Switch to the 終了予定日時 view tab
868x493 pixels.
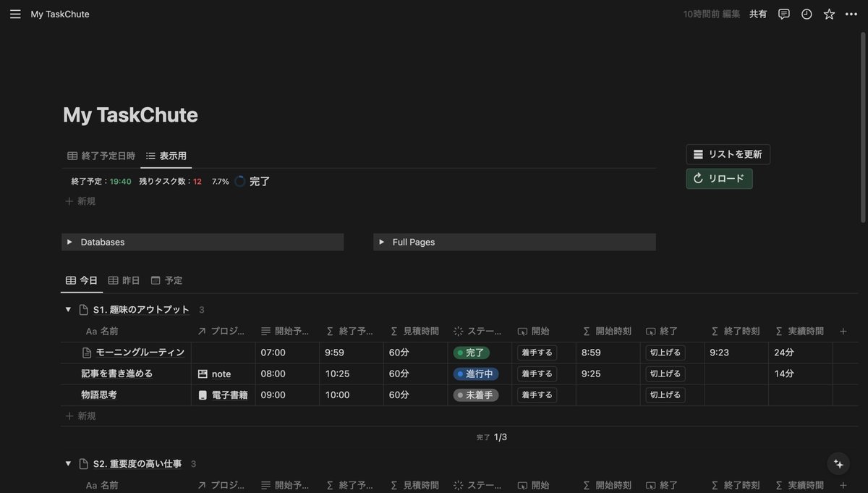coord(101,156)
